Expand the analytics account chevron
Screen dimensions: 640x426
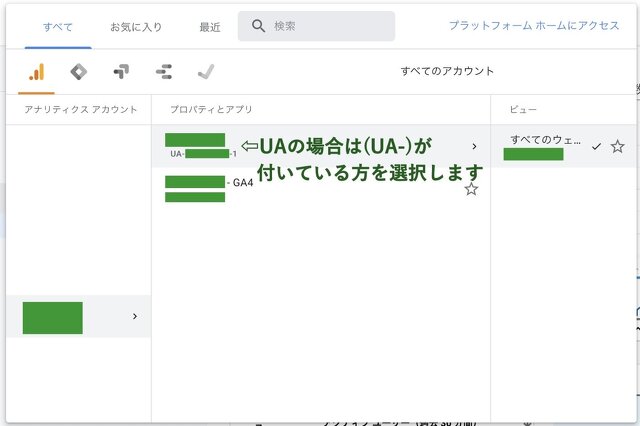tap(134, 316)
